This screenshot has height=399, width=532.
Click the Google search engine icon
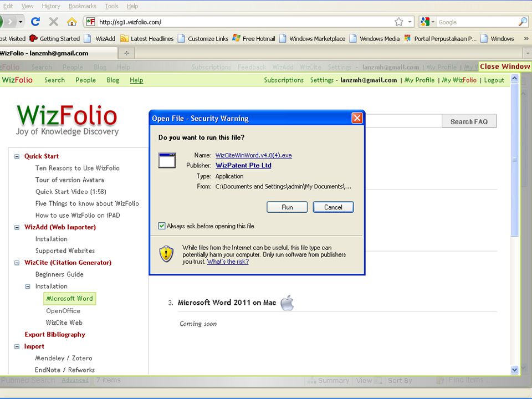click(425, 22)
